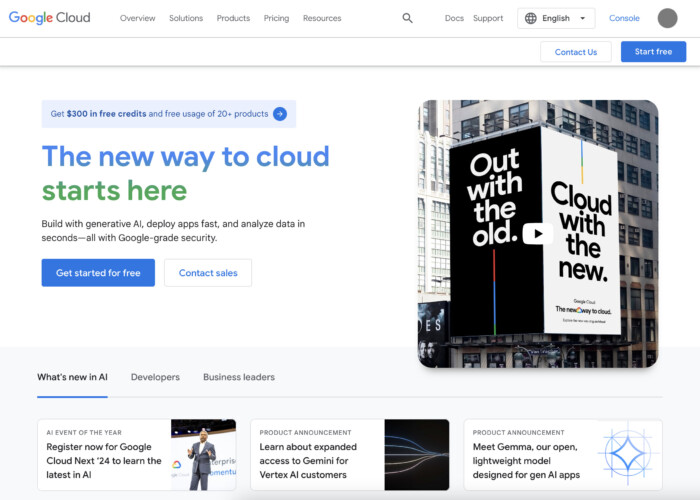Open the Meet Gemma announcement card
The width and height of the screenshot is (700, 500).
(x=563, y=454)
